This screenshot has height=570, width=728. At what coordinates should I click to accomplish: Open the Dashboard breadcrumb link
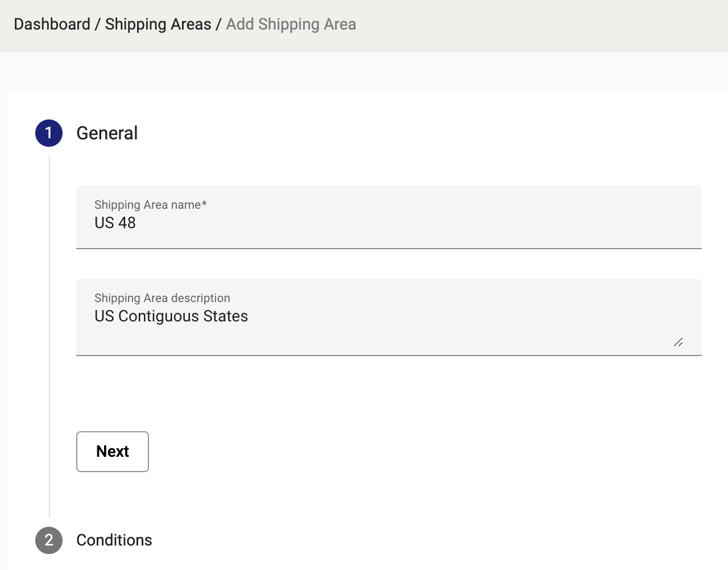coord(52,24)
